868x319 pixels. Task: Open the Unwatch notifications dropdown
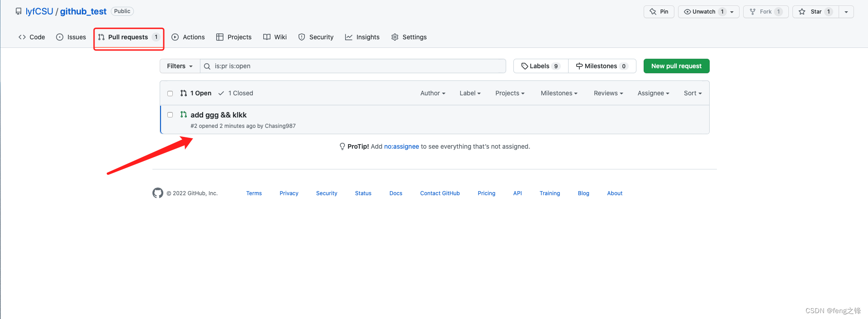click(x=708, y=12)
